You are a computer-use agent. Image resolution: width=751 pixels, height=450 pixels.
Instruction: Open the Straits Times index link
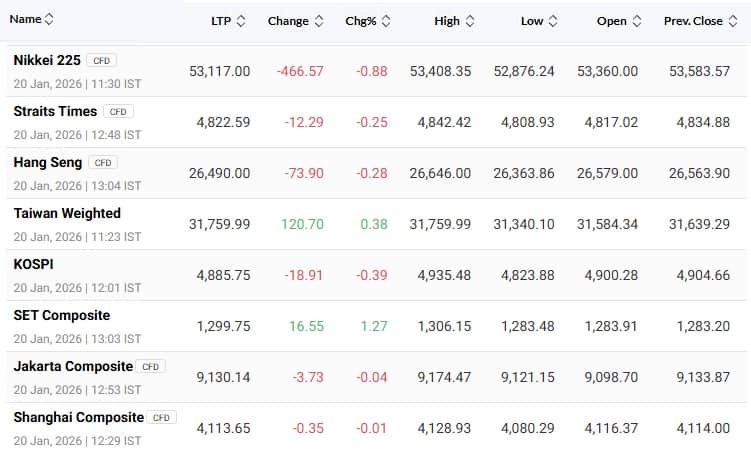tap(55, 112)
